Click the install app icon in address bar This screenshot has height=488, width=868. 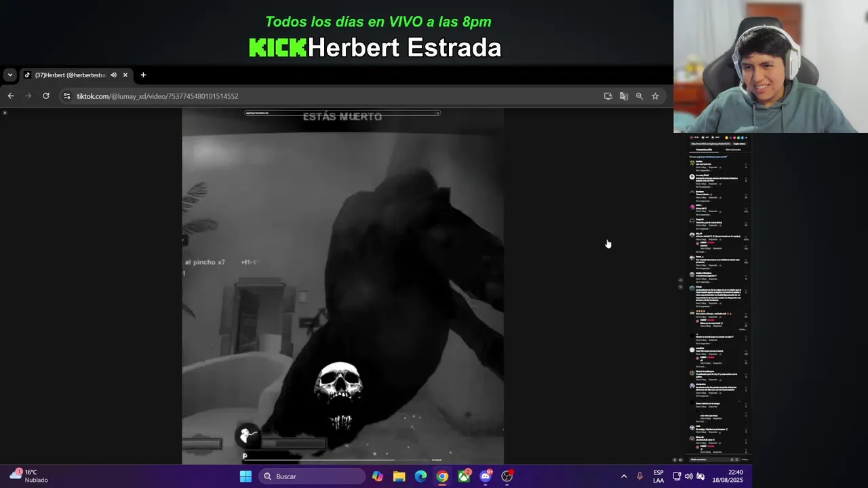(608, 96)
